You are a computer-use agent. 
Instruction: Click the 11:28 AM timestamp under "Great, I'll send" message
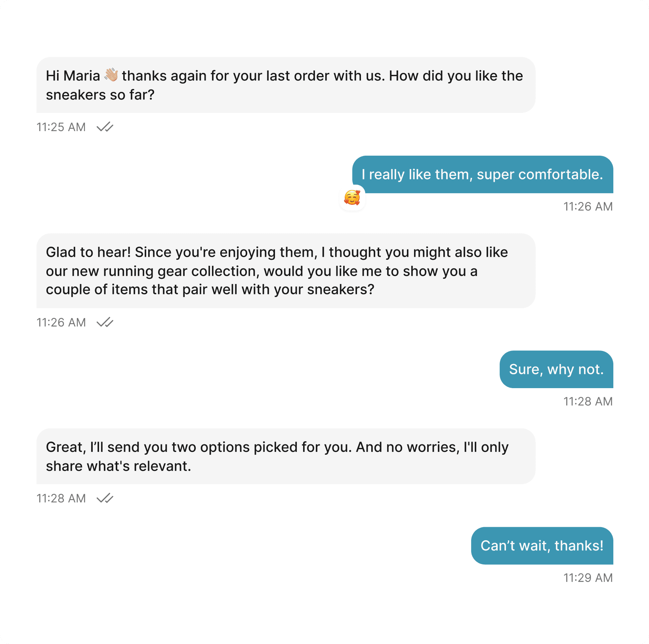(x=61, y=498)
